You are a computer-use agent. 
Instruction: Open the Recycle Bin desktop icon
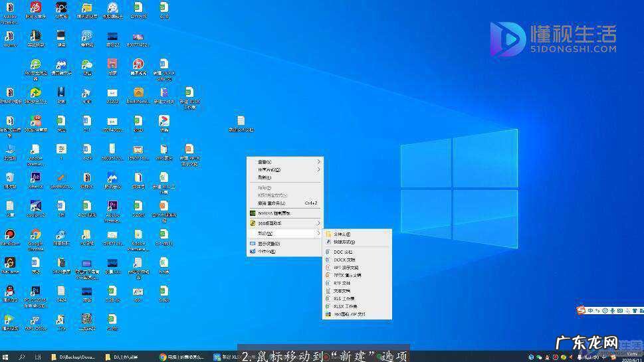[9, 177]
